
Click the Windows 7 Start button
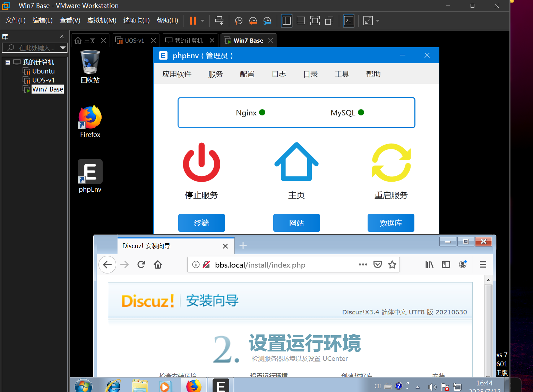tap(84, 385)
